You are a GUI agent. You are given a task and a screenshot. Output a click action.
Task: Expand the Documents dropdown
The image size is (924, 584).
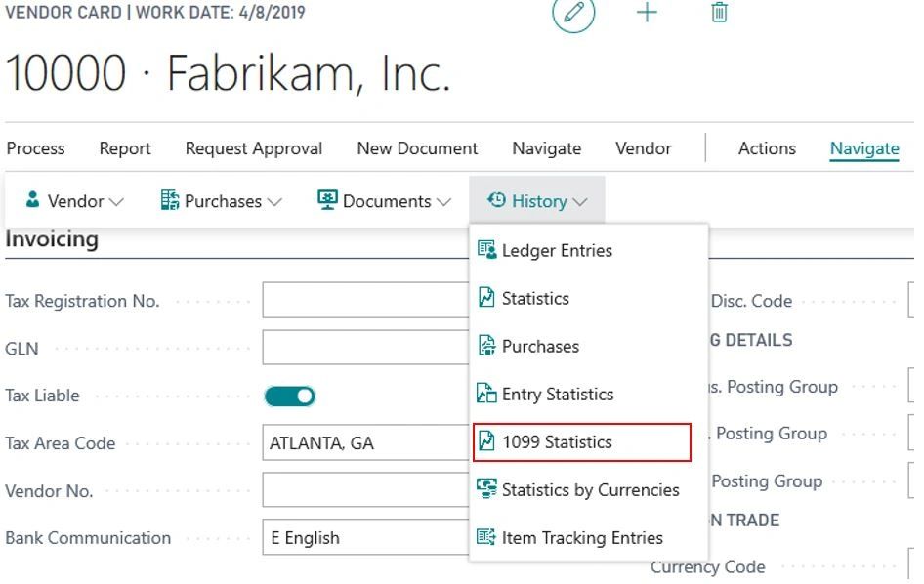(384, 201)
